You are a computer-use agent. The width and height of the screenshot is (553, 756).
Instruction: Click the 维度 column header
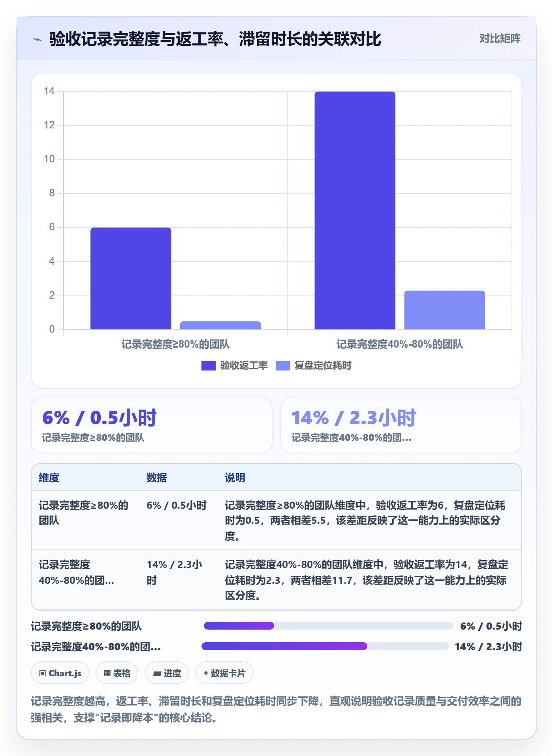pyautogui.click(x=49, y=478)
